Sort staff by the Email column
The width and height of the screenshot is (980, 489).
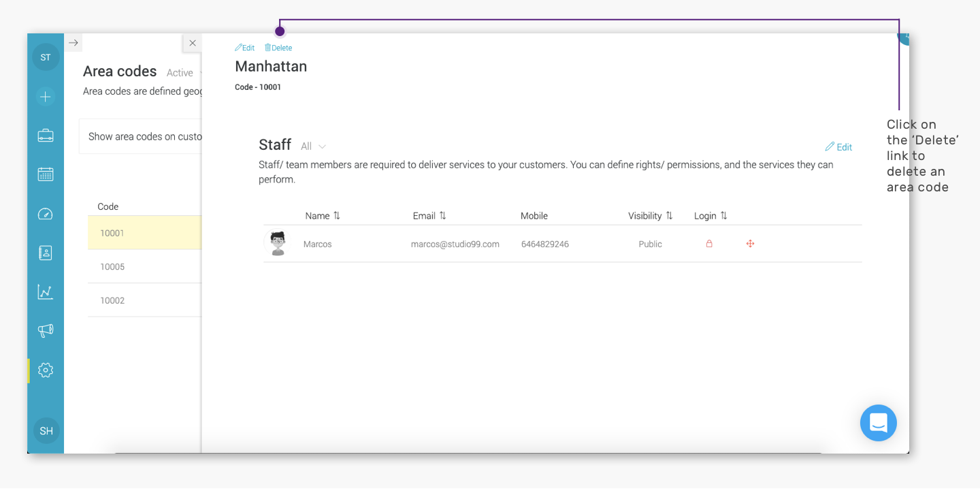pos(429,216)
